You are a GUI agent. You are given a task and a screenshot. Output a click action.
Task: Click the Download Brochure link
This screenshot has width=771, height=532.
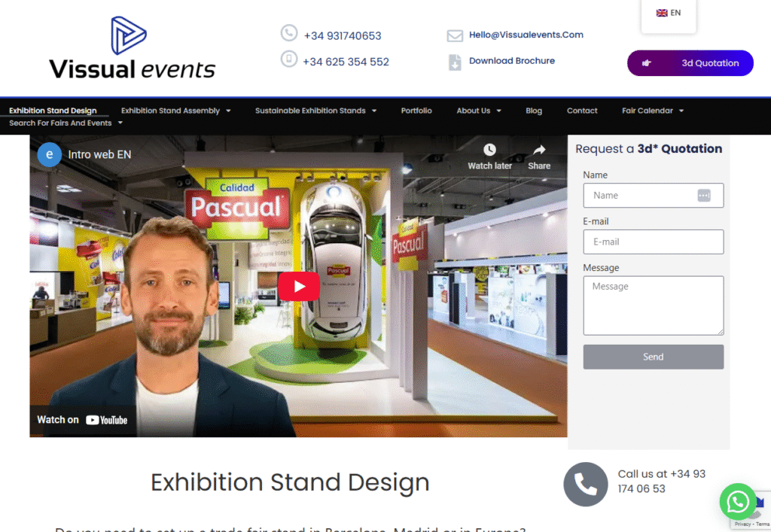click(x=512, y=61)
